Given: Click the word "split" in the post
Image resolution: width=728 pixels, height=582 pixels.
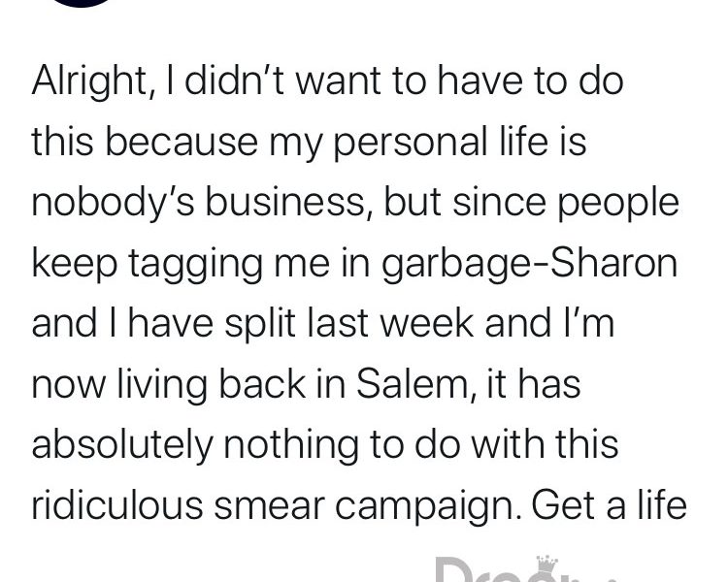Looking at the screenshot, I should tap(260, 325).
